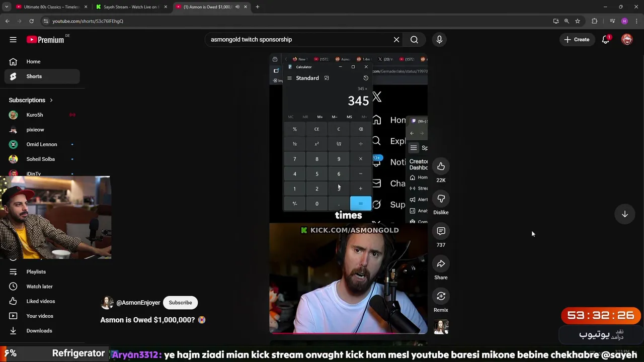Go to Home in sidebar

[x=42, y=62]
